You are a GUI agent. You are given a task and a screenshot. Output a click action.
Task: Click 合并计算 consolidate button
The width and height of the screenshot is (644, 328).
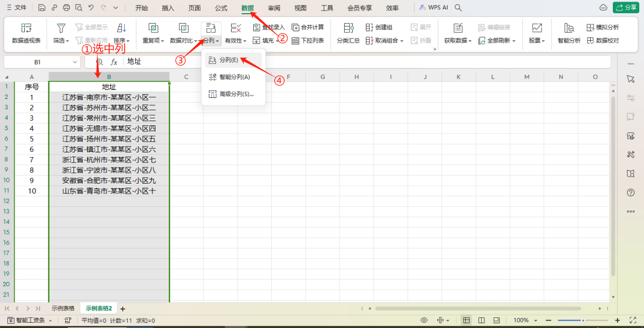tap(308, 27)
